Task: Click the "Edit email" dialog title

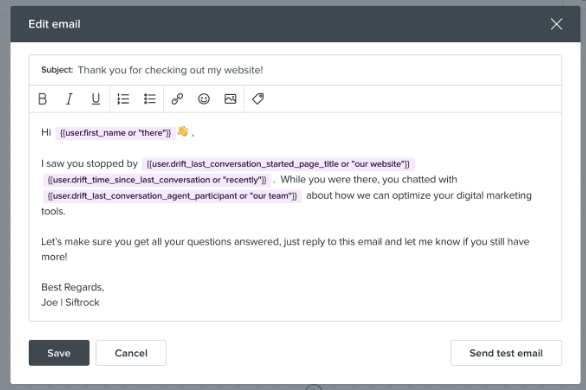Action: [x=55, y=24]
